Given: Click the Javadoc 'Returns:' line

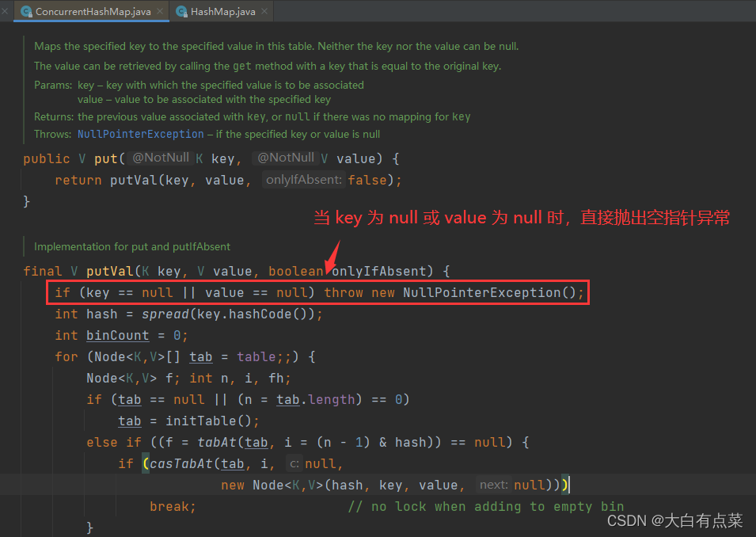Looking at the screenshot, I should click(x=253, y=116).
